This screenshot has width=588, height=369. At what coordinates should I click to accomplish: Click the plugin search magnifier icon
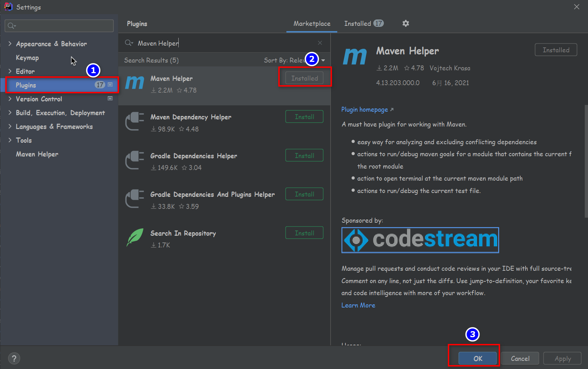tap(129, 43)
